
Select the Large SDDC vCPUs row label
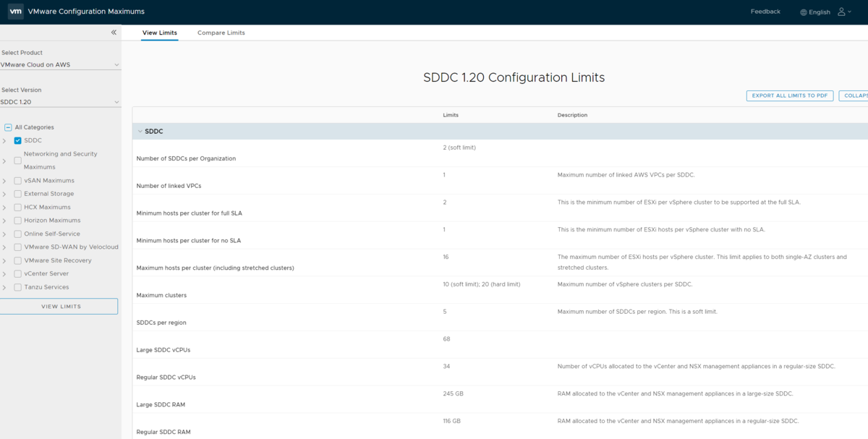[163, 350]
